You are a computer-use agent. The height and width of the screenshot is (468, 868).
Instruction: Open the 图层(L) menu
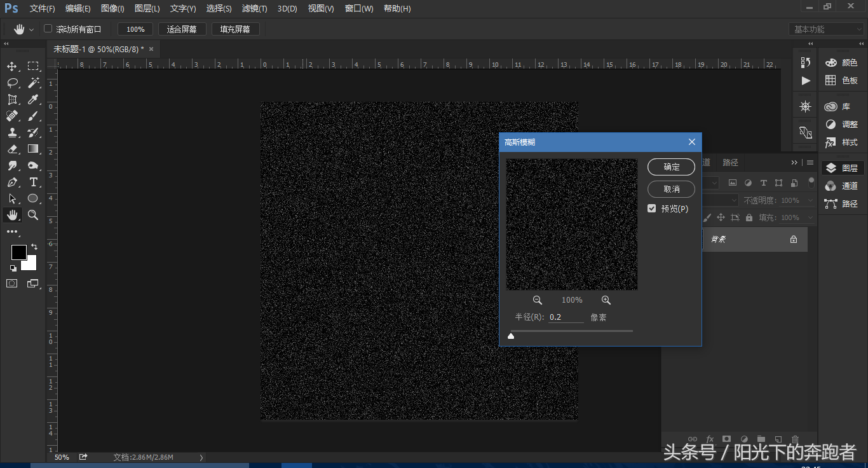(x=147, y=8)
